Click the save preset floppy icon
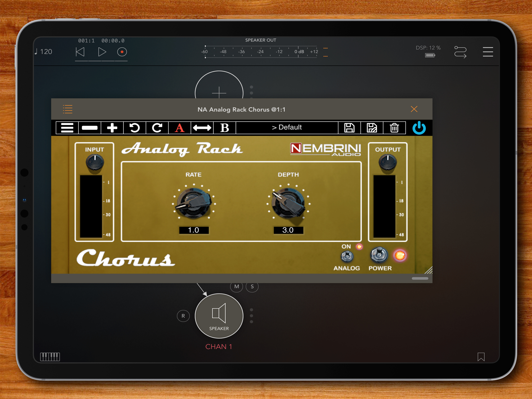The image size is (532, 399). coord(349,128)
